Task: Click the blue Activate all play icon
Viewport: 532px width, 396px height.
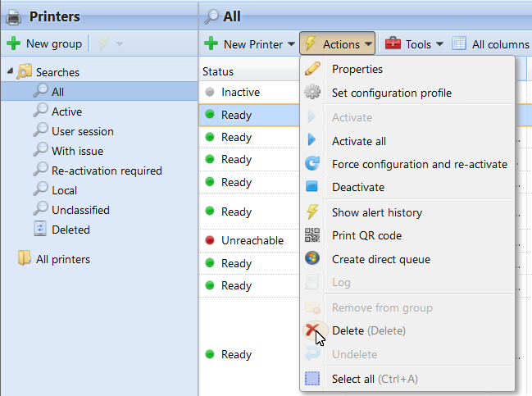Action: pos(312,141)
